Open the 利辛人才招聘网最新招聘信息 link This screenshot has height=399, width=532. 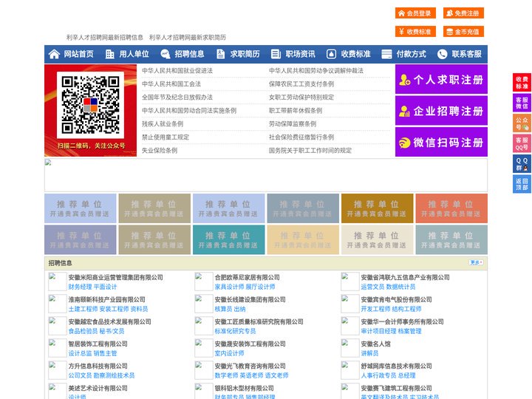(x=104, y=38)
